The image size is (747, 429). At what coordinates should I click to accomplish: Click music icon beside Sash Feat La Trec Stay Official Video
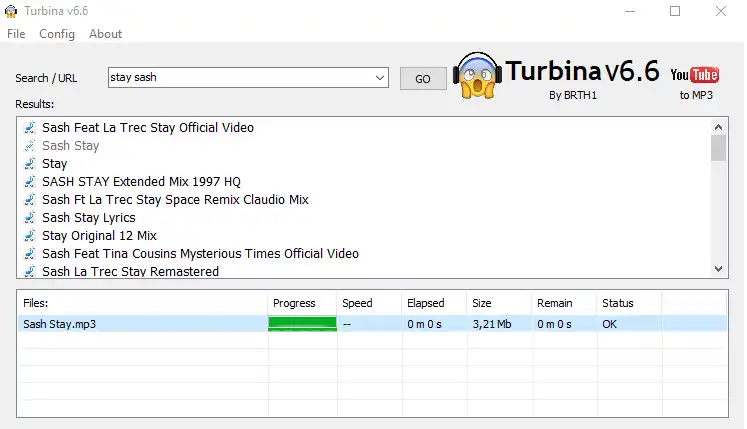[30, 128]
